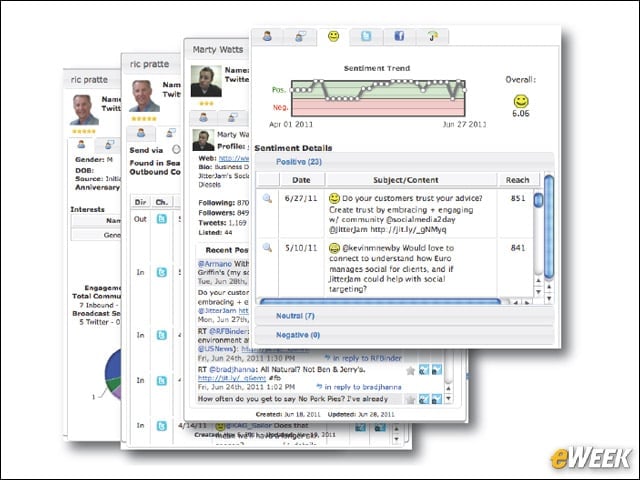
Task: Click the Twitter icon in the 4/14/11 In row
Action: pyautogui.click(x=162, y=426)
